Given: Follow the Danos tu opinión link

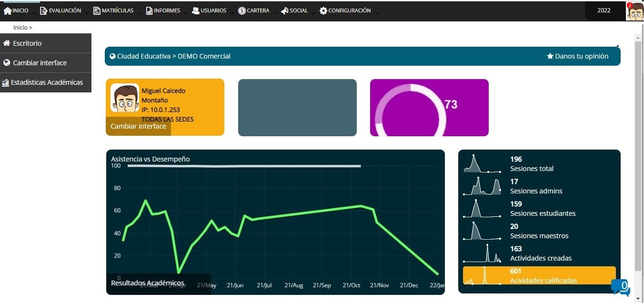Looking at the screenshot, I should (581, 56).
